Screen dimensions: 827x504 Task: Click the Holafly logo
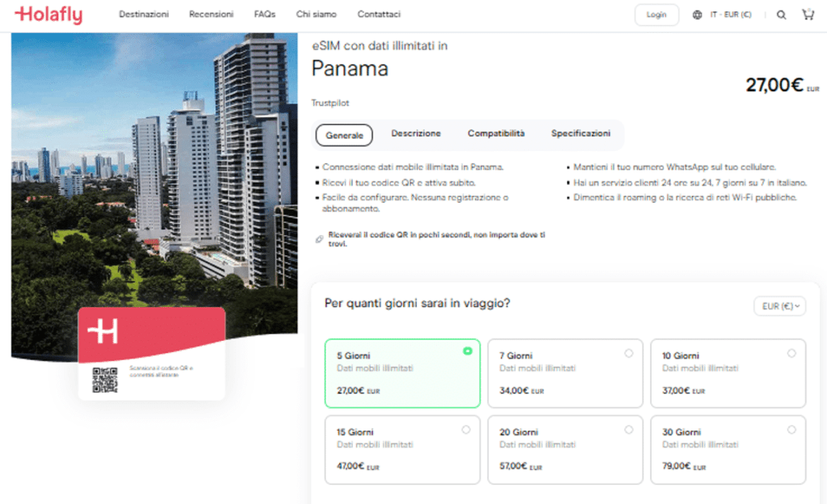(48, 15)
